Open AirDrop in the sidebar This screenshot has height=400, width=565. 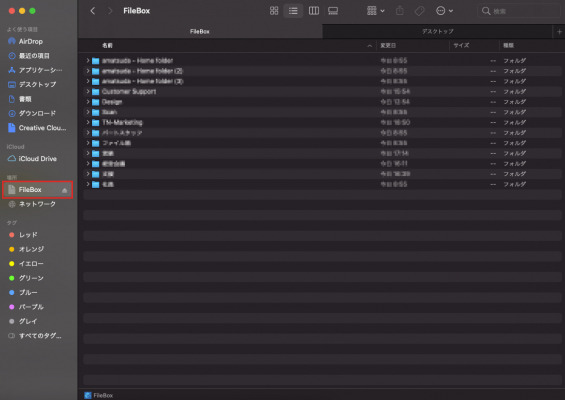(31, 41)
